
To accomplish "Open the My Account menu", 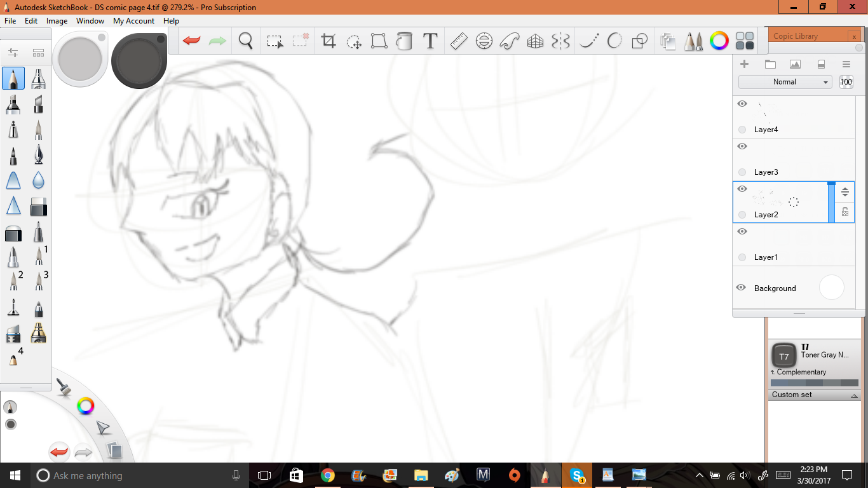I will tap(133, 21).
